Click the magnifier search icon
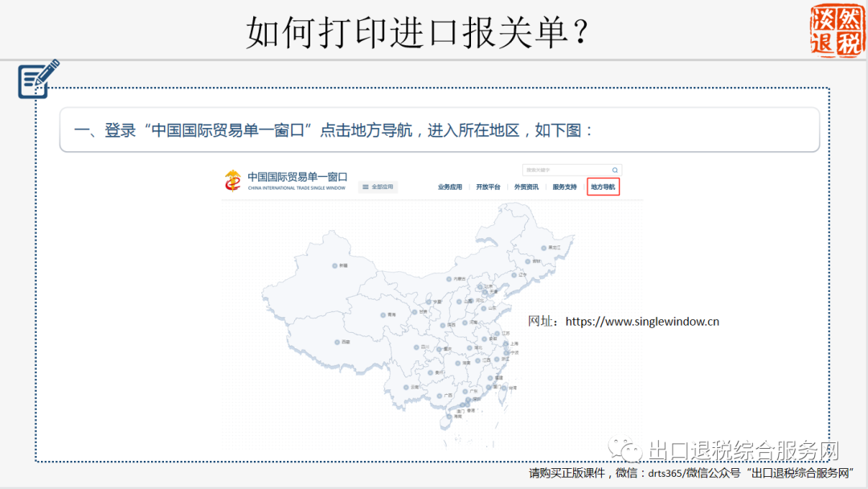Screen dimensions: 868x489 point(615,170)
